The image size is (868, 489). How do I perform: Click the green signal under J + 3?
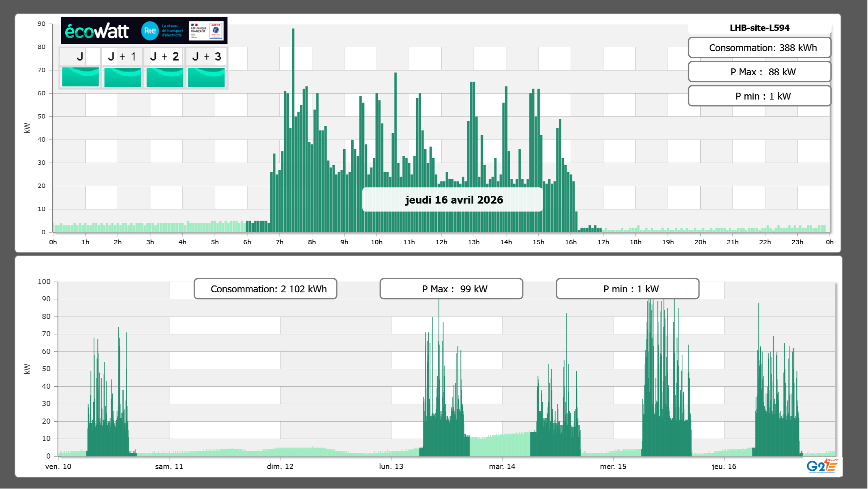pyautogui.click(x=206, y=77)
